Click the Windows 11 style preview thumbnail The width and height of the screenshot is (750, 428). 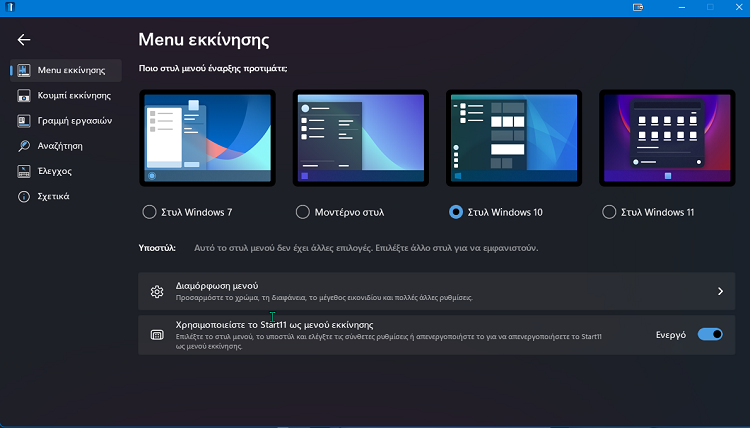(667, 138)
